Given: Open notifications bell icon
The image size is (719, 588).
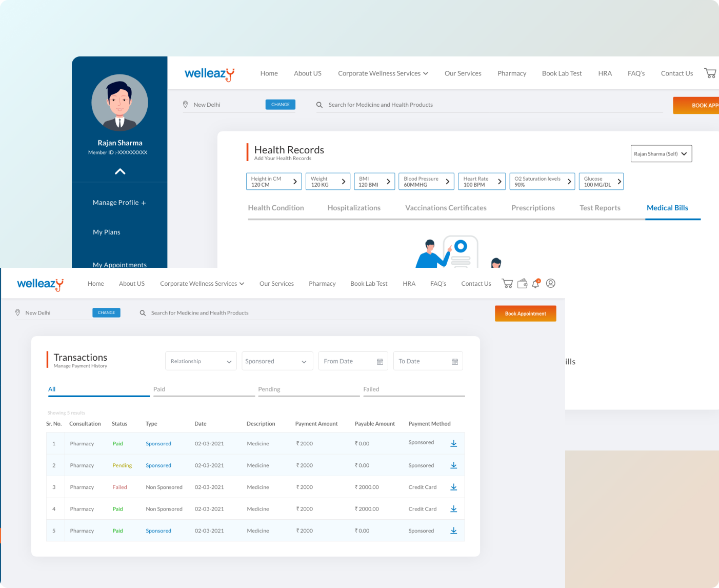Looking at the screenshot, I should (x=536, y=283).
